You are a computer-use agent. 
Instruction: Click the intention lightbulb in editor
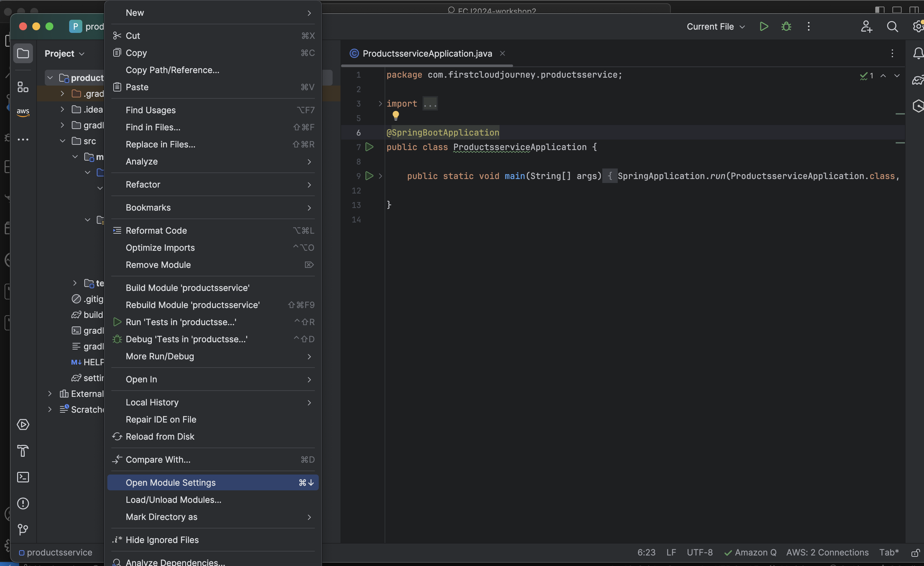[395, 116]
